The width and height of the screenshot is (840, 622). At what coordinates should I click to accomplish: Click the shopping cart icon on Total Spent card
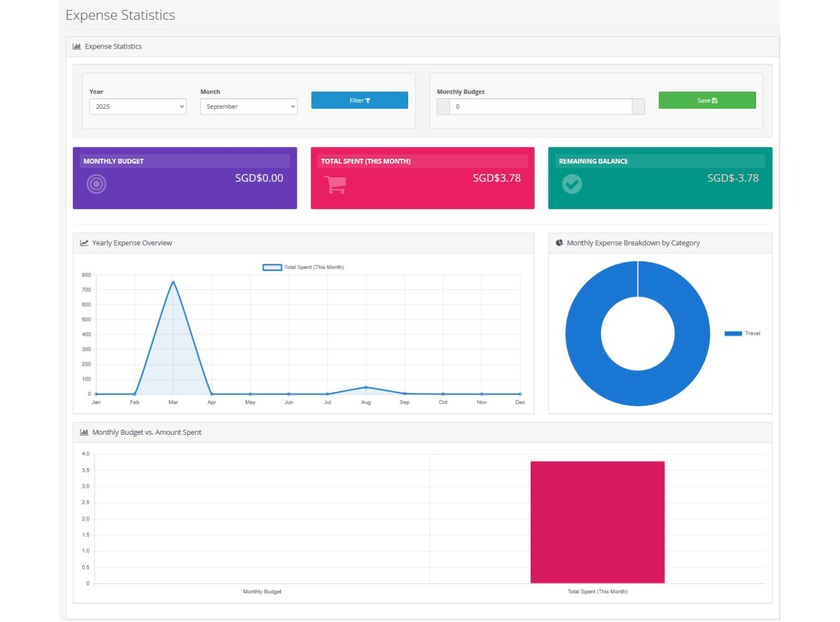335,184
